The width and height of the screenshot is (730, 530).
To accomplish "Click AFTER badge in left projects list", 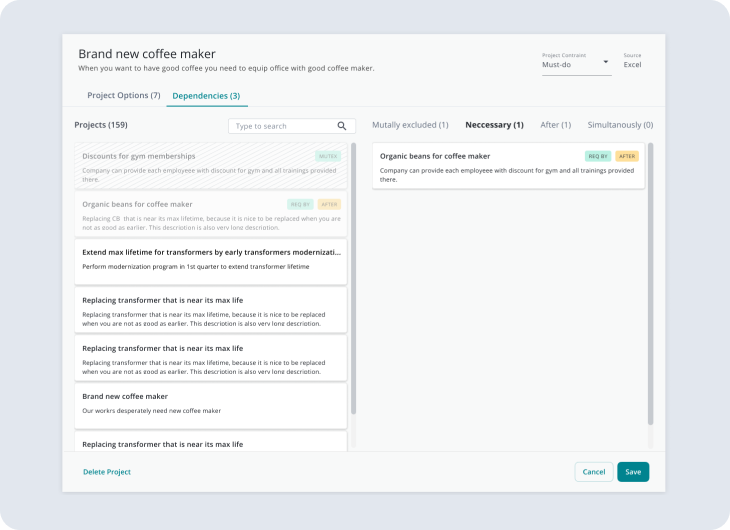I will [x=329, y=204].
